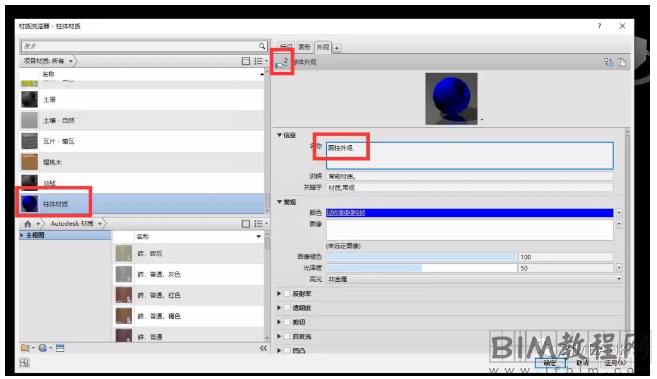657x379 pixels.
Task: Open the 项目材质: 所有 filter dropdown
Action: point(48,61)
